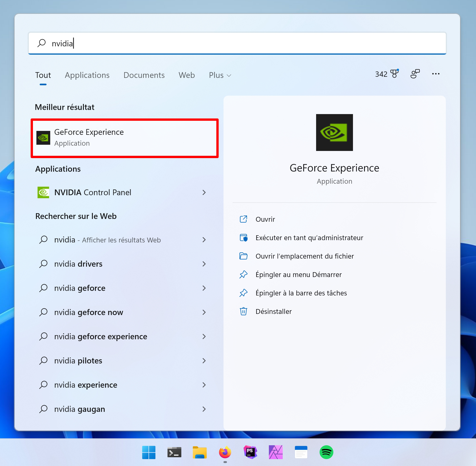Click search icon beside nvidia geforce now
476x466 pixels.
point(43,312)
